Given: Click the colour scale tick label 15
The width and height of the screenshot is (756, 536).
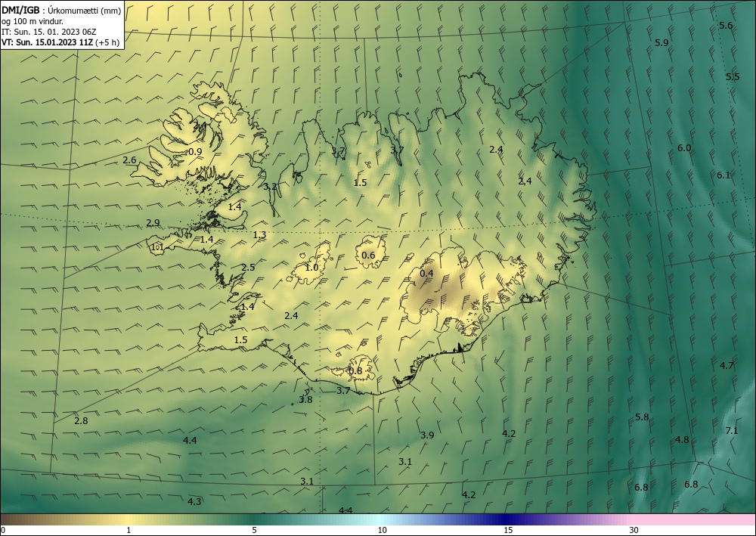Looking at the screenshot, I should [x=508, y=531].
